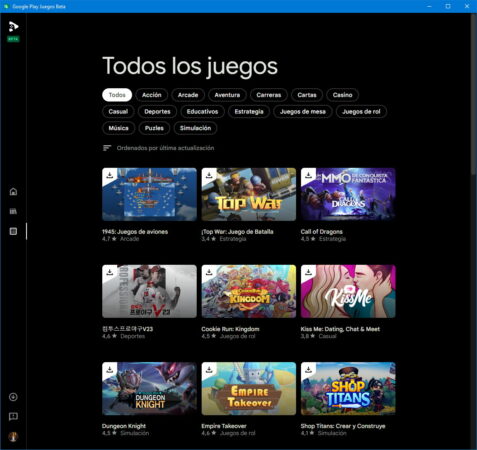
Task: Open the Downloads icon in sidebar
Action: (13, 397)
